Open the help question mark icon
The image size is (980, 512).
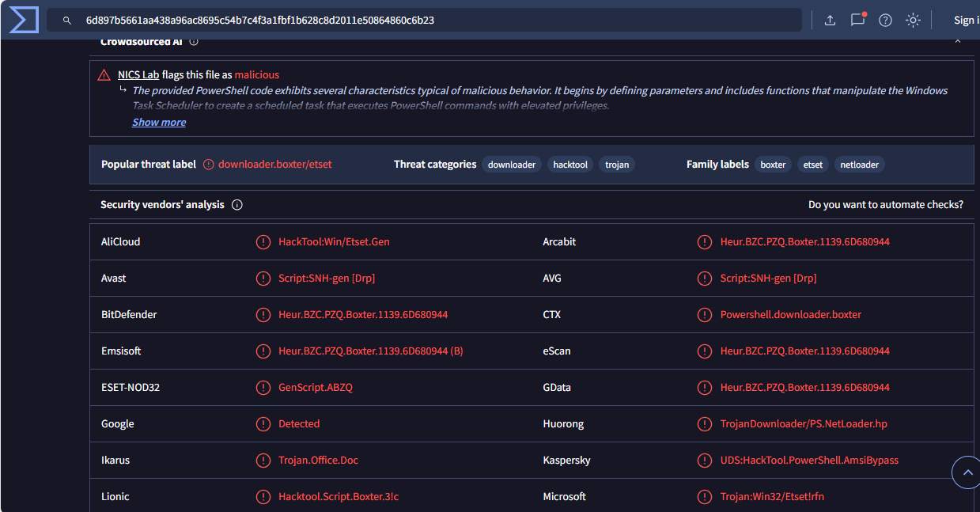[885, 21]
